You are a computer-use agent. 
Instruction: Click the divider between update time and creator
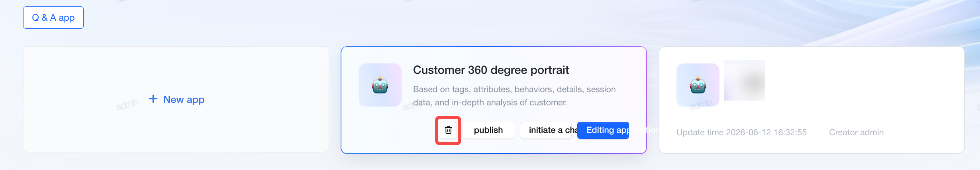pos(820,133)
